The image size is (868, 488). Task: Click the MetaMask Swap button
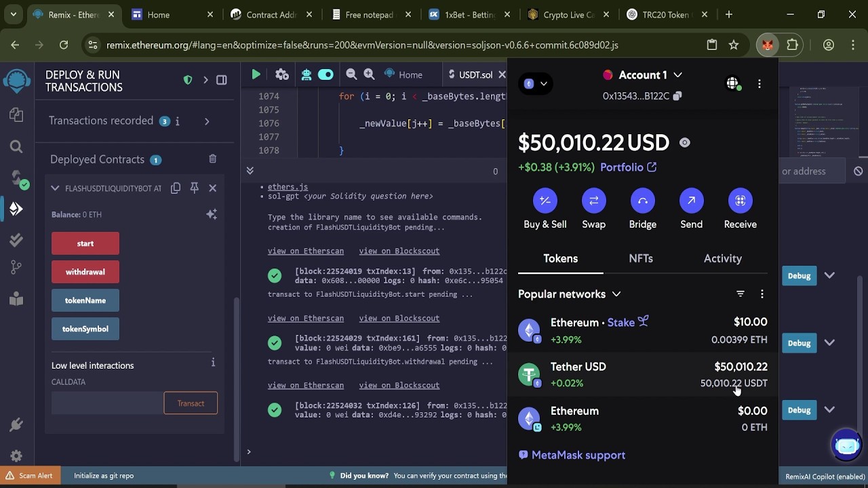(594, 209)
